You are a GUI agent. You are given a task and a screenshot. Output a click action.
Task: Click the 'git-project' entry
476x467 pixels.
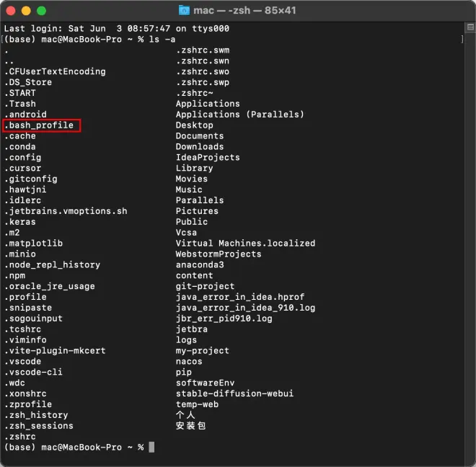click(x=206, y=286)
